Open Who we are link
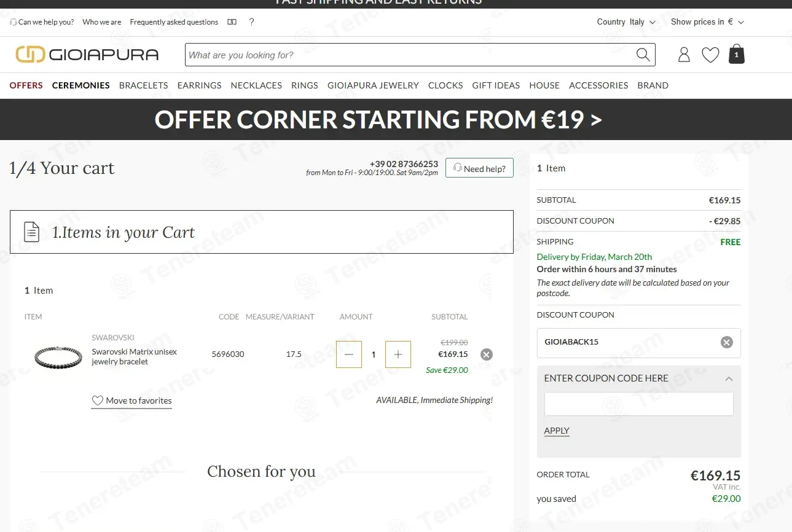 [x=102, y=22]
